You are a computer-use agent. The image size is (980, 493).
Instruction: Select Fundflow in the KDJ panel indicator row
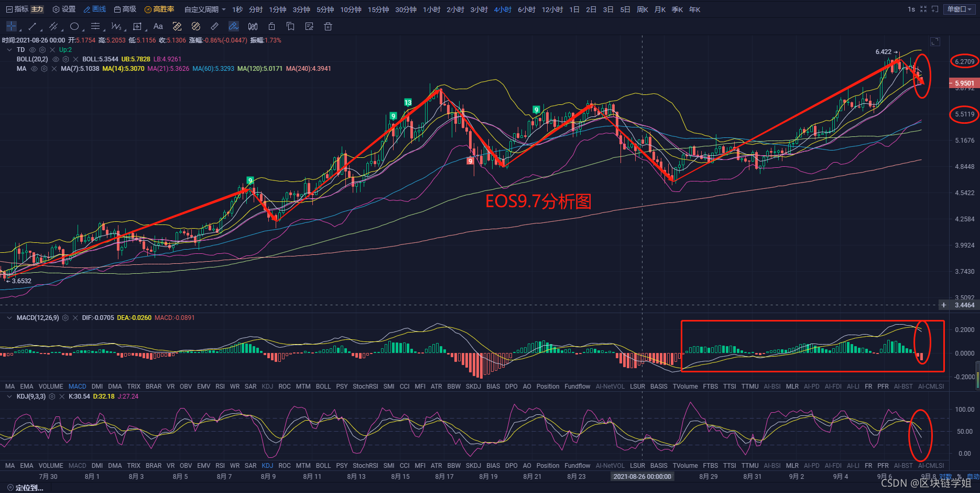(578, 466)
